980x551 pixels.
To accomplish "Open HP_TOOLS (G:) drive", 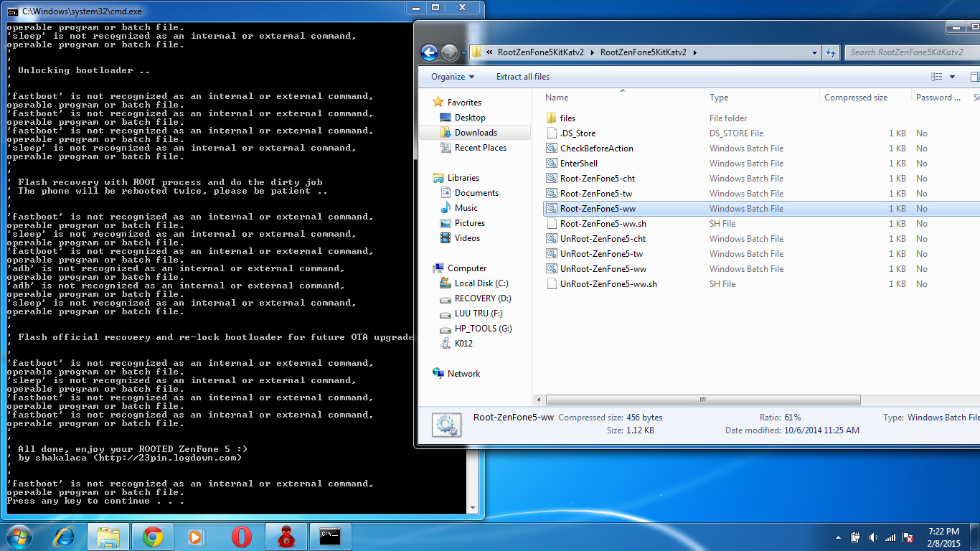I will coord(483,329).
